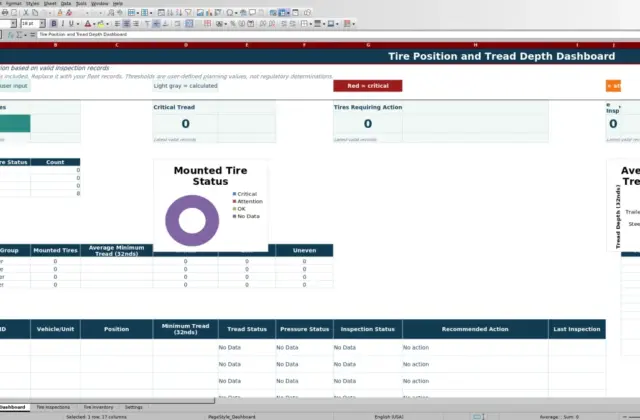Open the Font Color dropdown arrow
Image resolution: width=640 pixels, height=420 pixels.
pyautogui.click(x=94, y=24)
